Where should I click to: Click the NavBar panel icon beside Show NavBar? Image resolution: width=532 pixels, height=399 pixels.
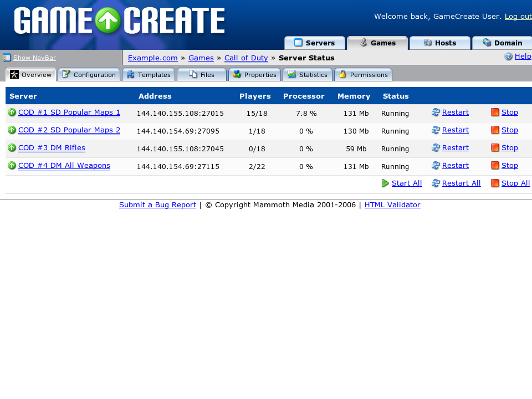[x=7, y=58]
